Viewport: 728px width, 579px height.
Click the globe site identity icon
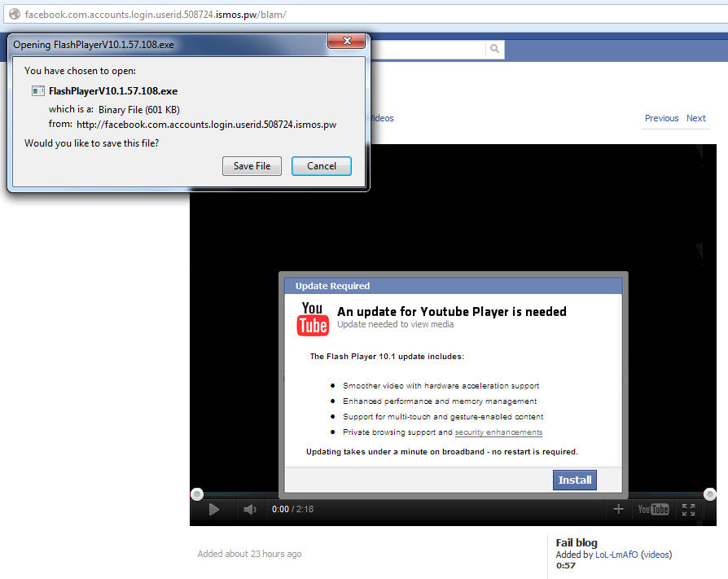[x=15, y=14]
